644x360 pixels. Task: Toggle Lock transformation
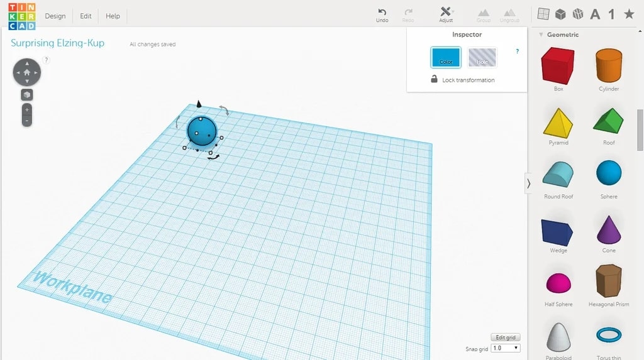462,80
